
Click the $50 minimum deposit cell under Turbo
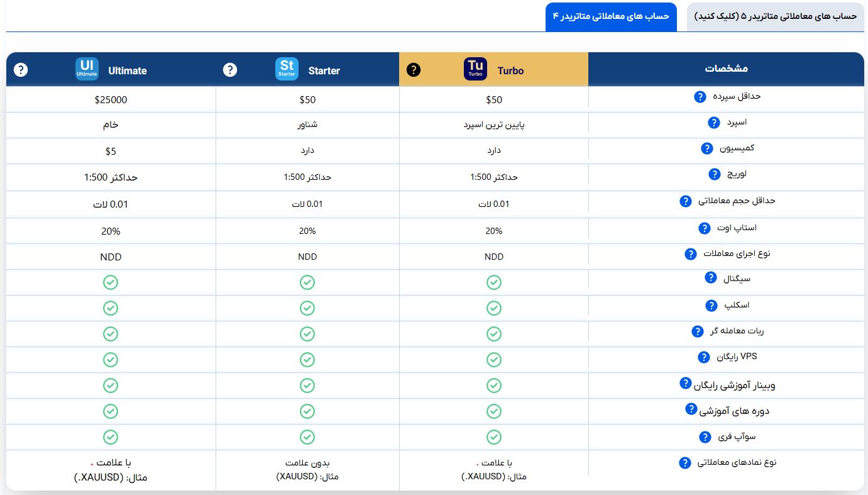coord(493,99)
